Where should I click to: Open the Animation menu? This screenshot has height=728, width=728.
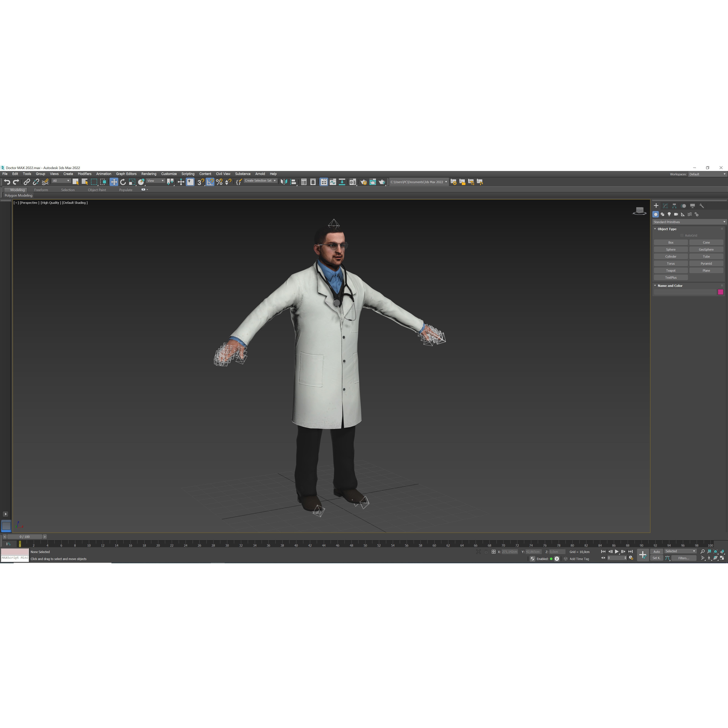(x=104, y=174)
